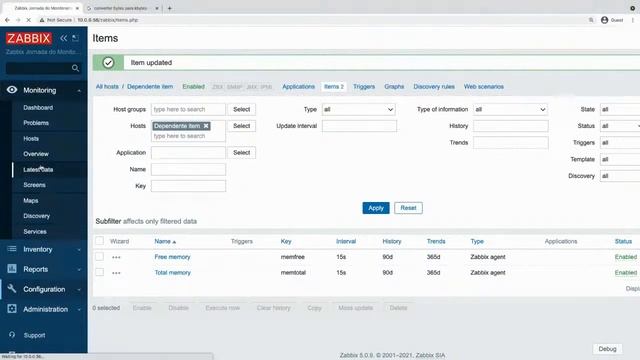The height and width of the screenshot is (360, 640).
Task: Open the Triggers filter dropdown
Action: 620,142
